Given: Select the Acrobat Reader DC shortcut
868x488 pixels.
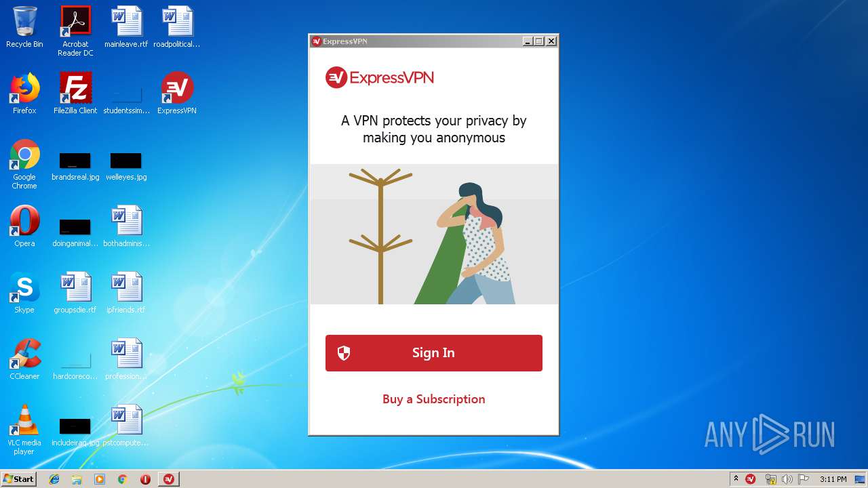Looking at the screenshot, I should tap(75, 31).
